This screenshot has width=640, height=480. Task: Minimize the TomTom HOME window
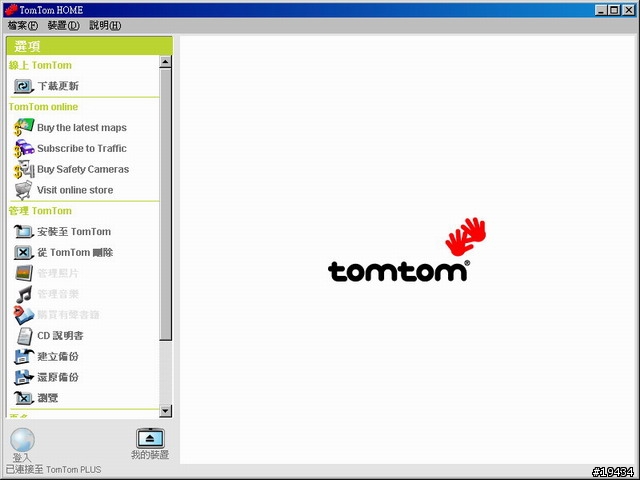point(601,10)
